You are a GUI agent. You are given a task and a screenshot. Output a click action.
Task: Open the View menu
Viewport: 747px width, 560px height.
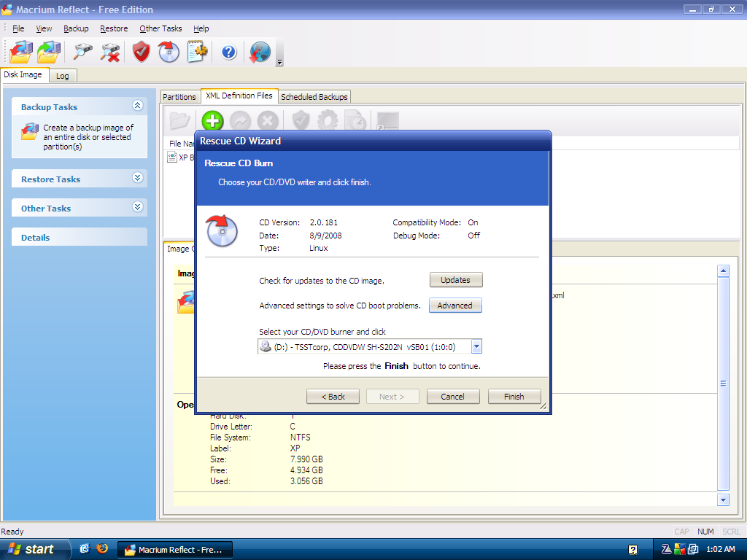point(44,28)
